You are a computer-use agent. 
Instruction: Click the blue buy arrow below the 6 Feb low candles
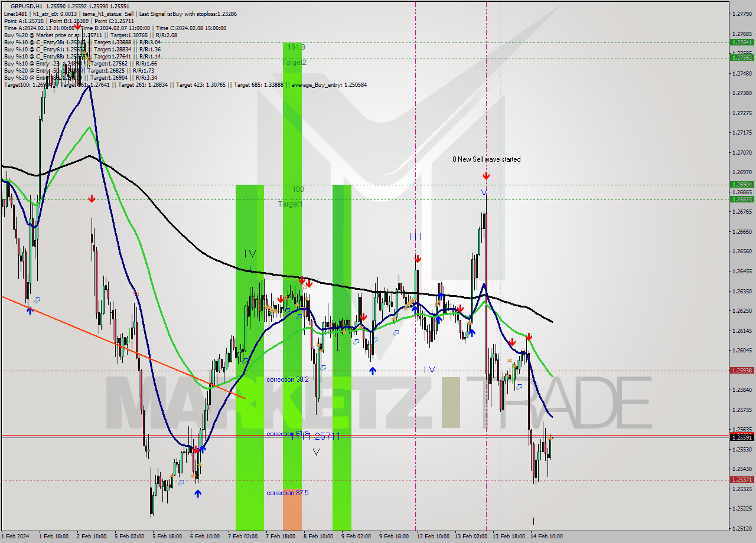(x=197, y=493)
